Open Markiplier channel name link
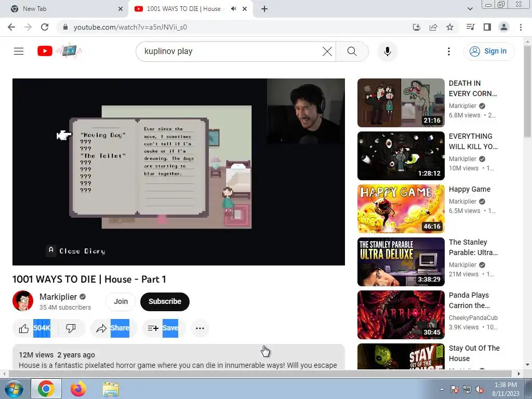The height and width of the screenshot is (399, 532). click(58, 297)
